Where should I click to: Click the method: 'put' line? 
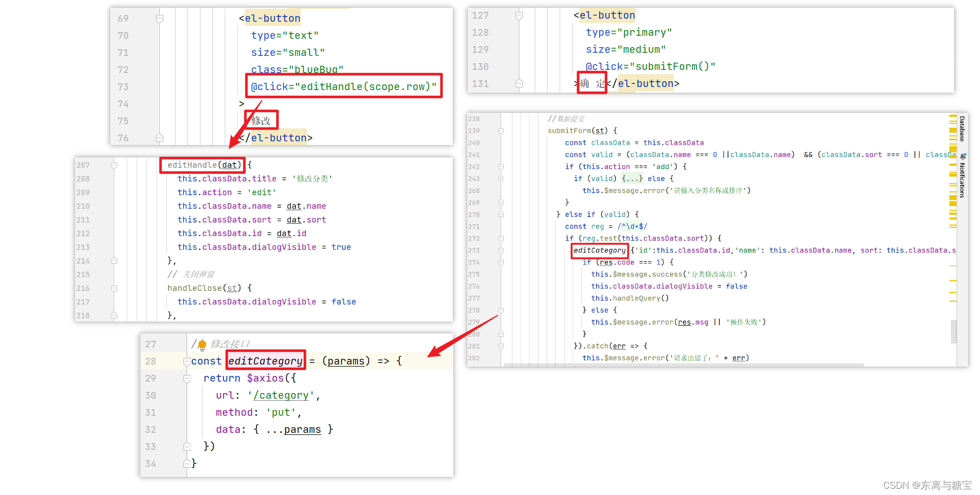[259, 413]
